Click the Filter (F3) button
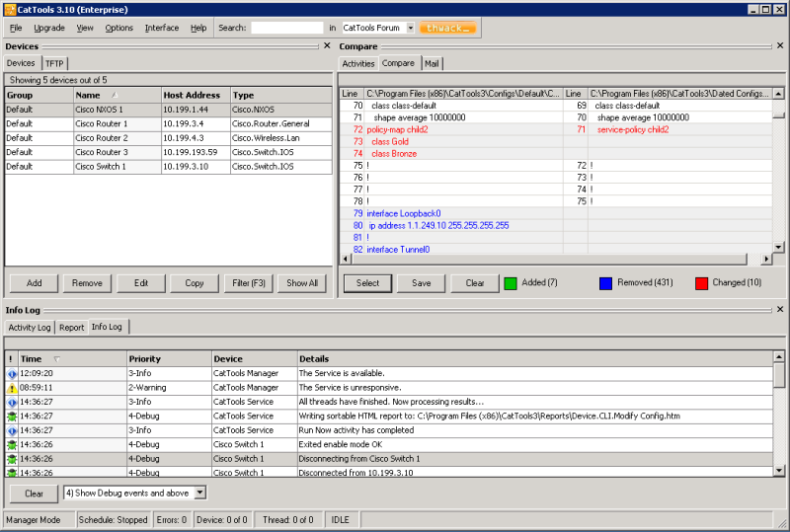 249,283
